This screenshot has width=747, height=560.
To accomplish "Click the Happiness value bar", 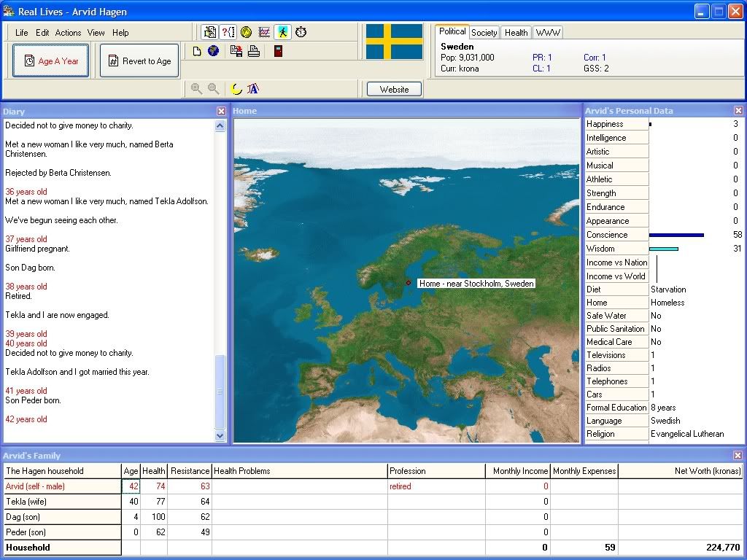I will (650, 124).
